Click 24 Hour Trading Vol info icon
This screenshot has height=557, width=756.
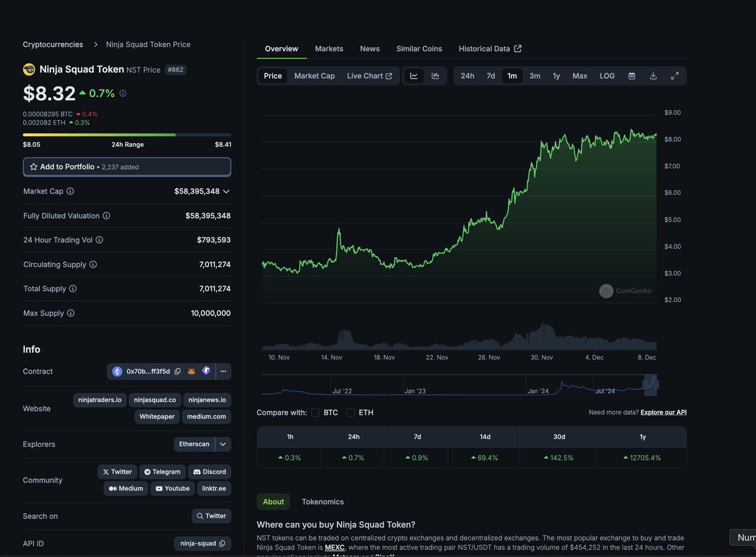pos(100,240)
